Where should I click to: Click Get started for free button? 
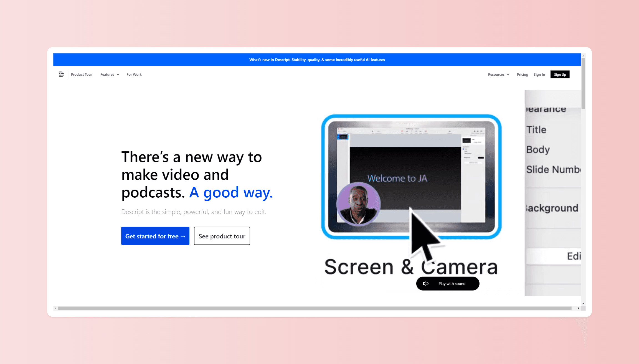click(155, 236)
